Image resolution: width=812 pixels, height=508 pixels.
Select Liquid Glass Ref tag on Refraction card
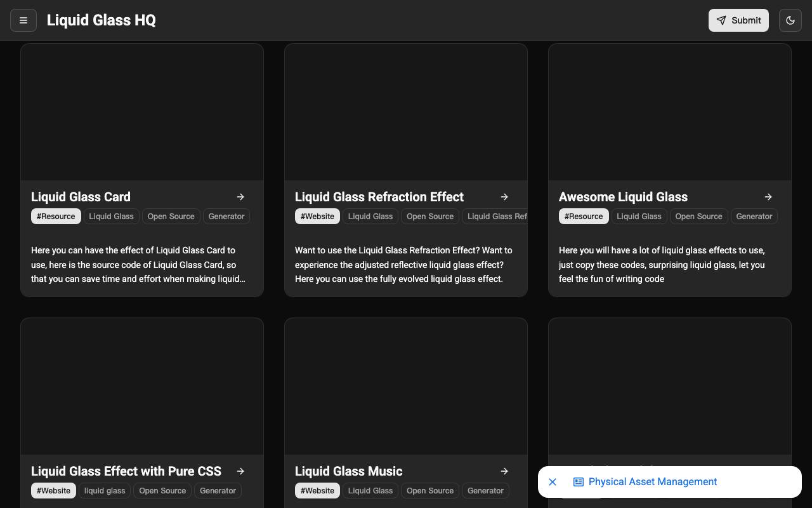click(495, 217)
